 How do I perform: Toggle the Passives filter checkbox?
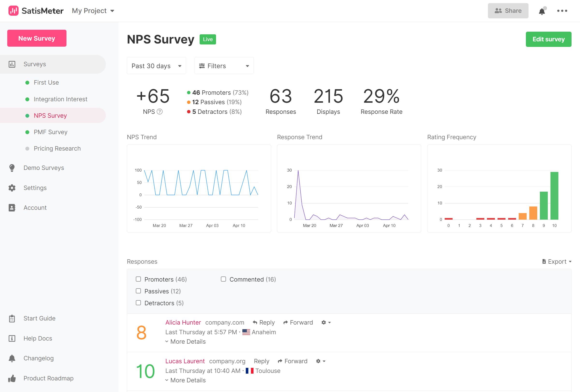pyautogui.click(x=138, y=290)
